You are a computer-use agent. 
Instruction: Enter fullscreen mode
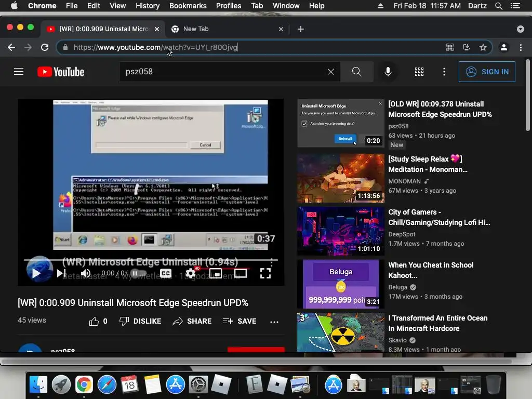(x=265, y=273)
